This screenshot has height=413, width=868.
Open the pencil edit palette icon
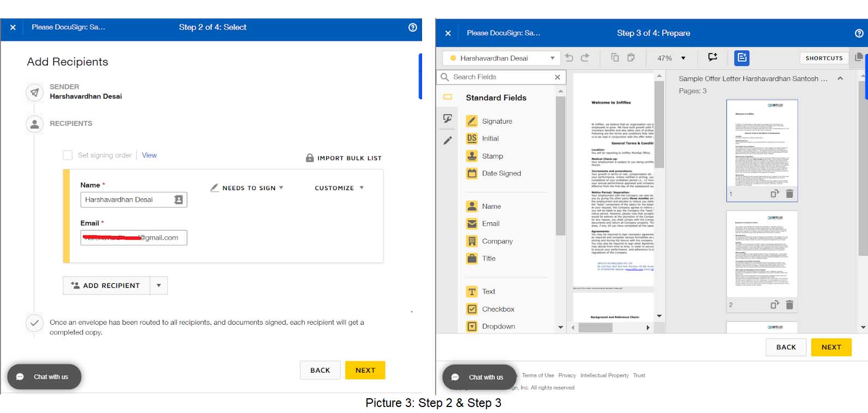[x=448, y=140]
